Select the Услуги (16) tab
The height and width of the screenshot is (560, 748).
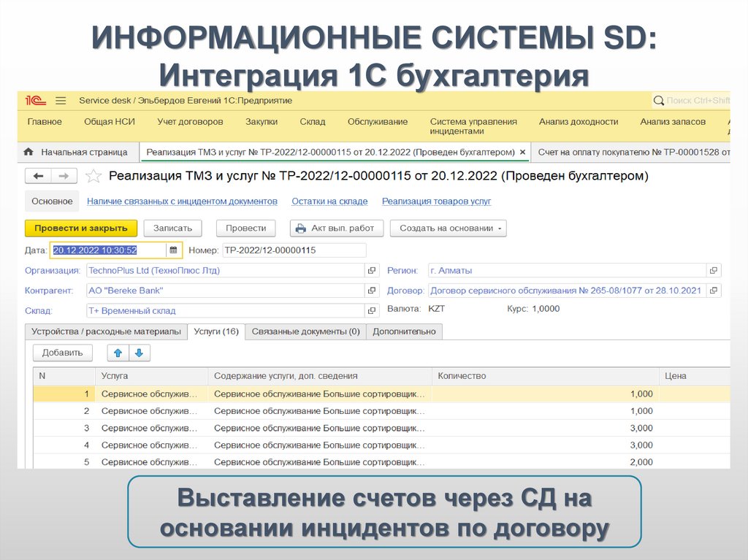(216, 331)
